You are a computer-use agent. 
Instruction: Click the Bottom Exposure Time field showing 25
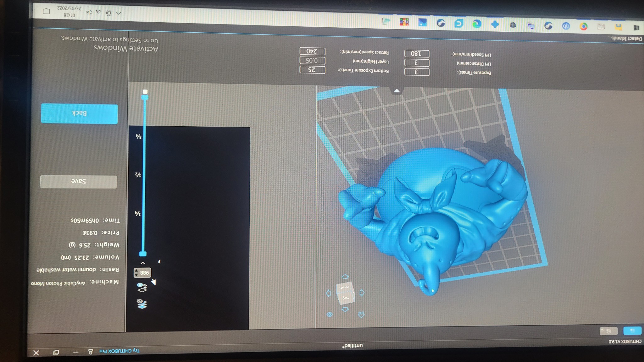point(312,69)
